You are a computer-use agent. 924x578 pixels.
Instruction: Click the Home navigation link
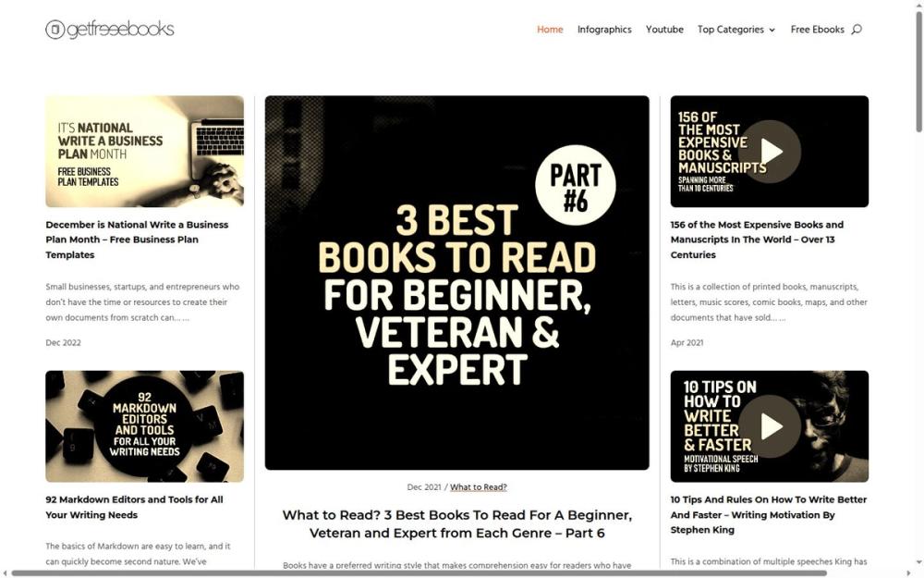point(550,30)
